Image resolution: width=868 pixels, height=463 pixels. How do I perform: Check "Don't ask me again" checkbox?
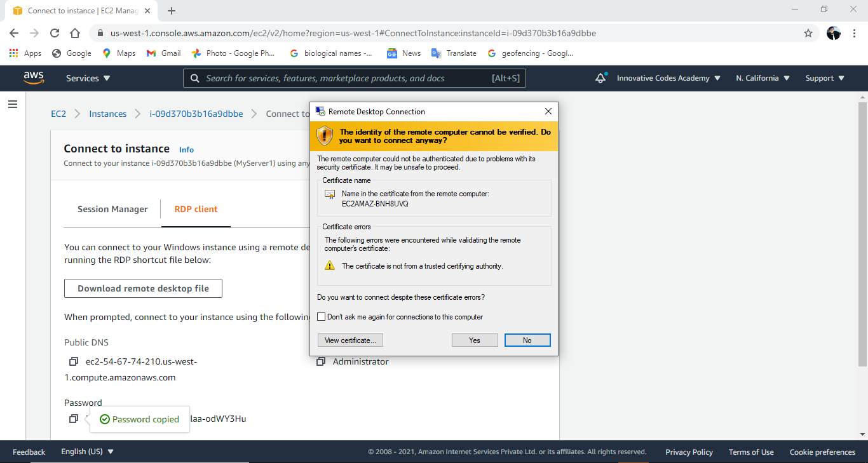point(322,317)
